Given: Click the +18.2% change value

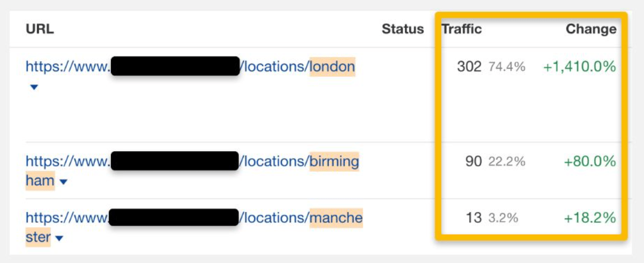Looking at the screenshot, I should pyautogui.click(x=589, y=218).
